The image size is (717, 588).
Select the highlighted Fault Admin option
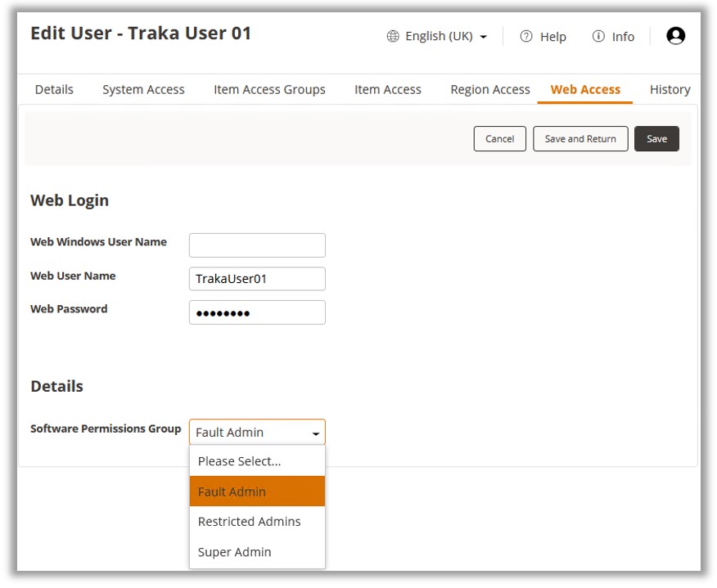click(232, 491)
